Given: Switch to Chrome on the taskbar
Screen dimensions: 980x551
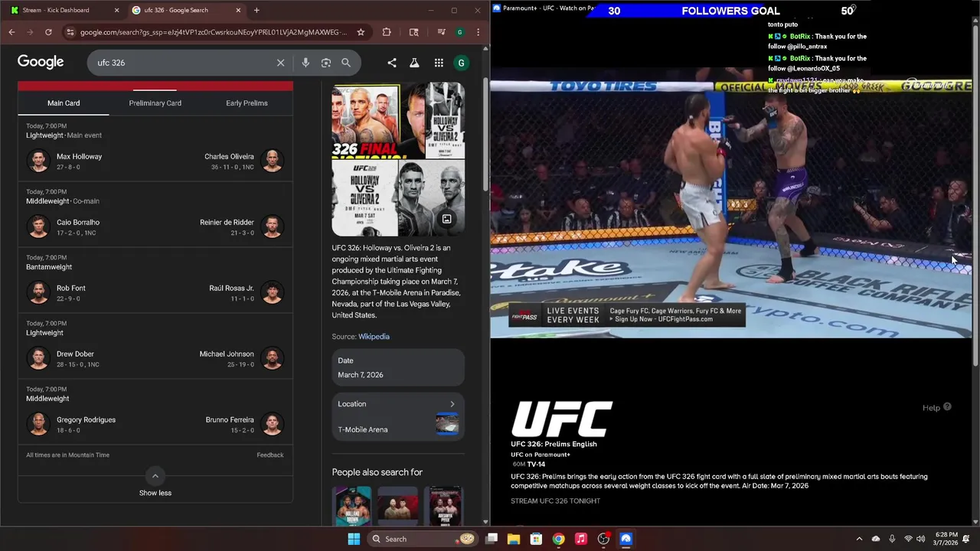Looking at the screenshot, I should point(558,539).
